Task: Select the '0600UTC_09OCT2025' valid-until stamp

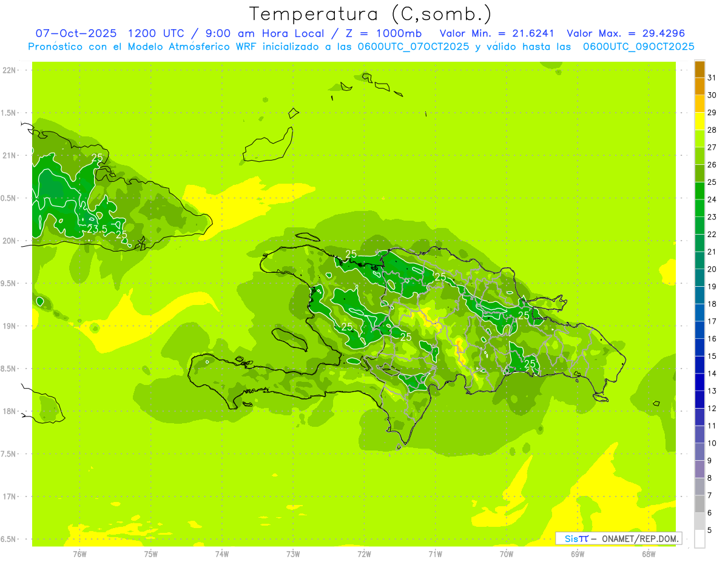Action: (x=639, y=47)
